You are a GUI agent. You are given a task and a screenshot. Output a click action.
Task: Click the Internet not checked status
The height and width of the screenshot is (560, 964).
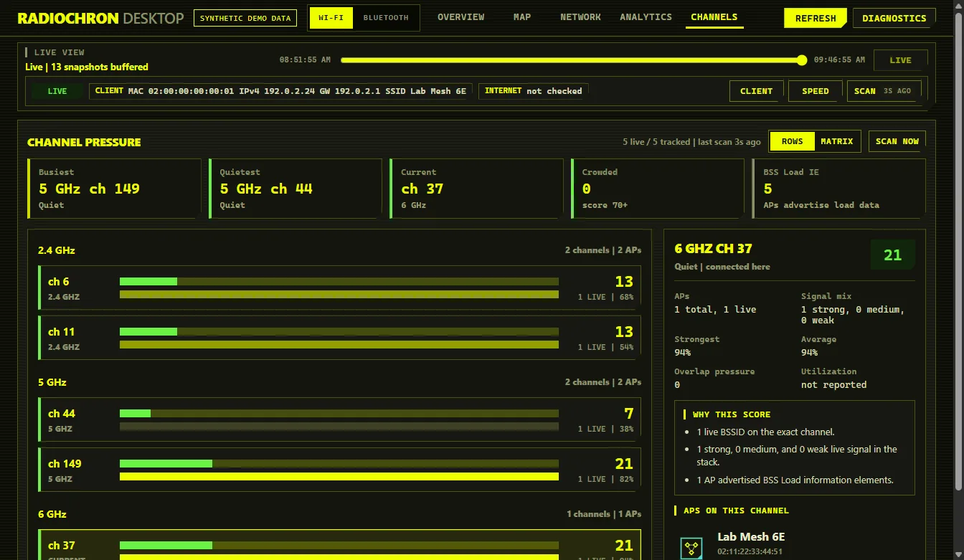tap(534, 90)
